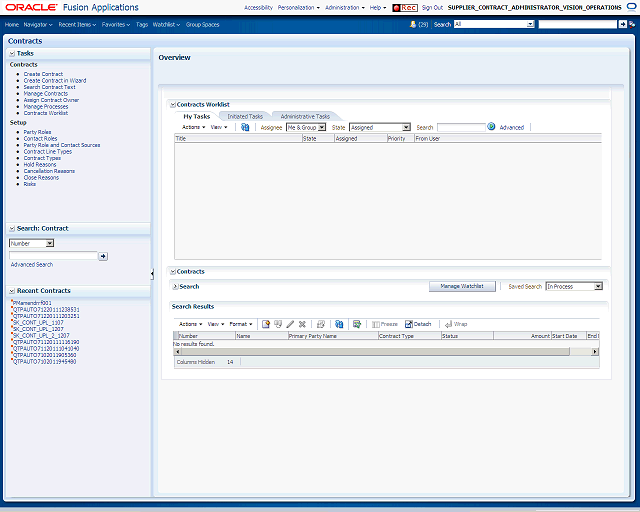Click the contract number search input field
Screen dimensions: 640x512
coord(53,256)
